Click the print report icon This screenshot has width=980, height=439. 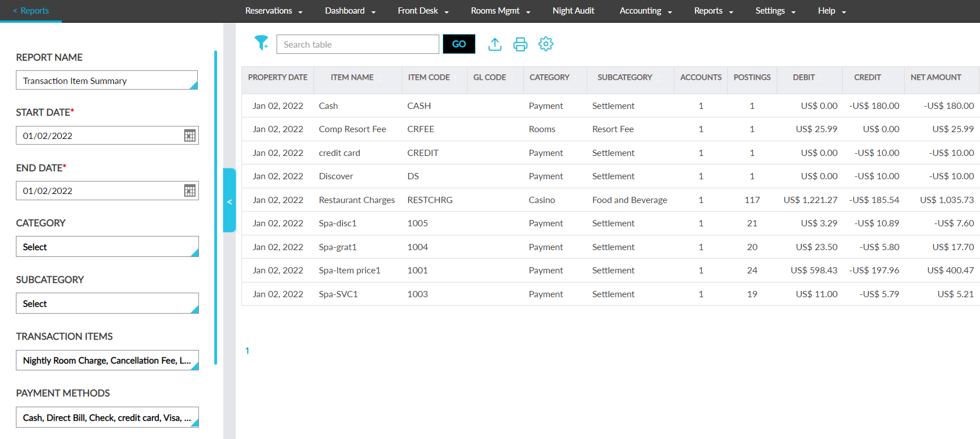click(520, 44)
